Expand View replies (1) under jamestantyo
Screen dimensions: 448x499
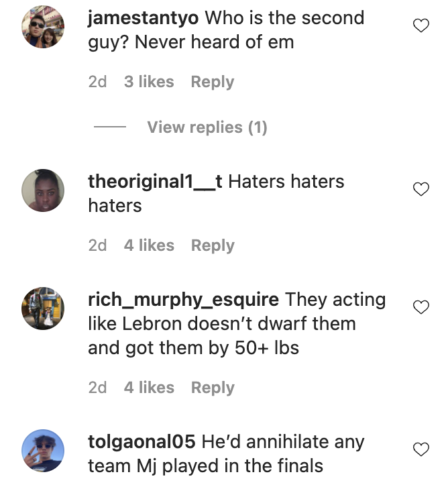(x=207, y=127)
